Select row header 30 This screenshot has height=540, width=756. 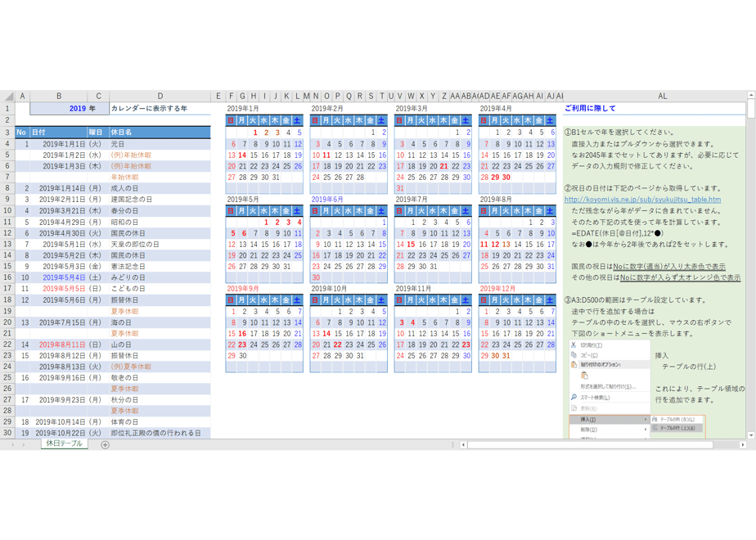click(x=7, y=433)
